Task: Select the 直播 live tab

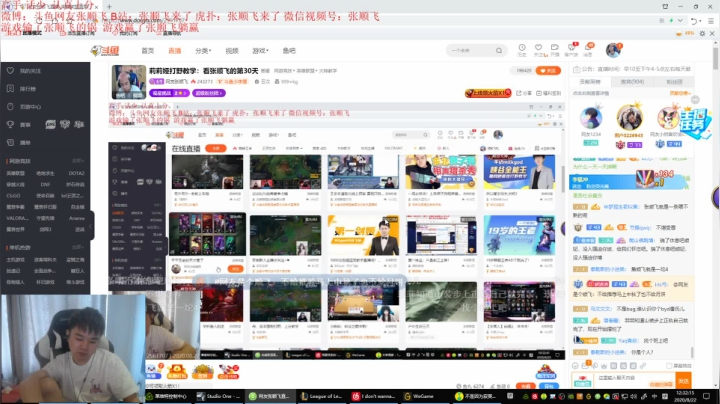Action: pyautogui.click(x=174, y=50)
